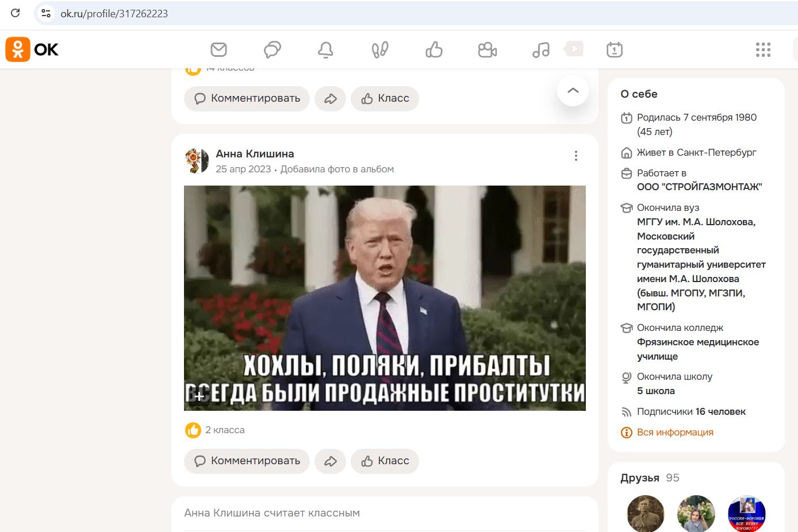
Task: Toggle Класс on the photo post
Action: pyautogui.click(x=385, y=461)
